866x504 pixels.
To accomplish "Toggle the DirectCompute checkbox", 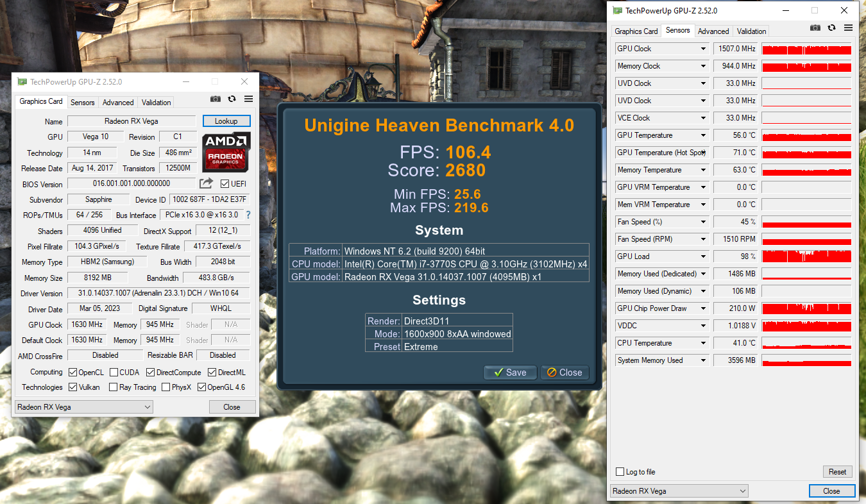I will 150,373.
